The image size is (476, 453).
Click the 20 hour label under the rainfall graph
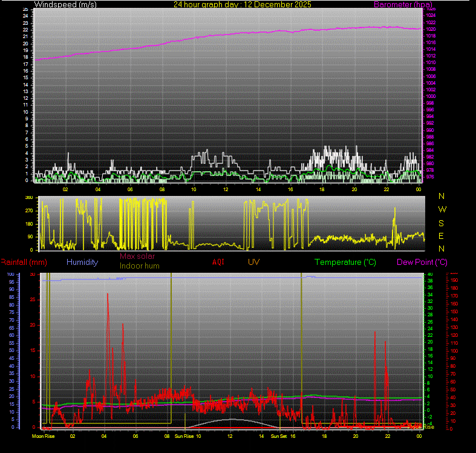356,436
